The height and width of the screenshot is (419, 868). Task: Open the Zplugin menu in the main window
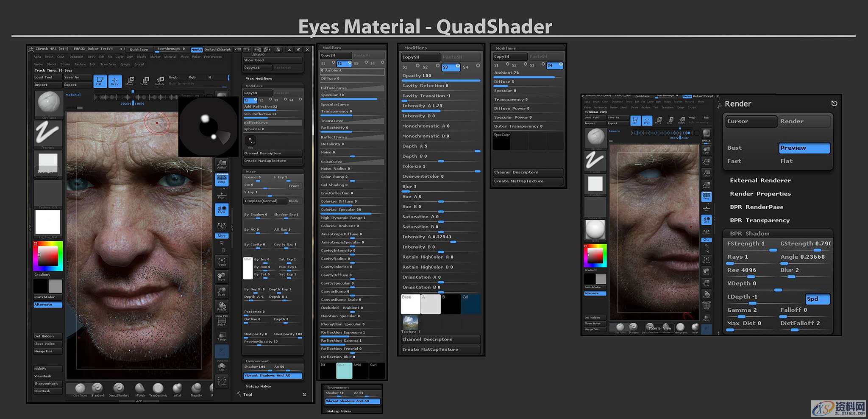pos(125,64)
